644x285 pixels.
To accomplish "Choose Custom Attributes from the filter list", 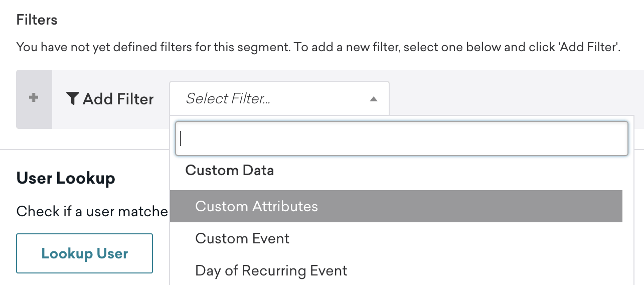I will pyautogui.click(x=257, y=206).
